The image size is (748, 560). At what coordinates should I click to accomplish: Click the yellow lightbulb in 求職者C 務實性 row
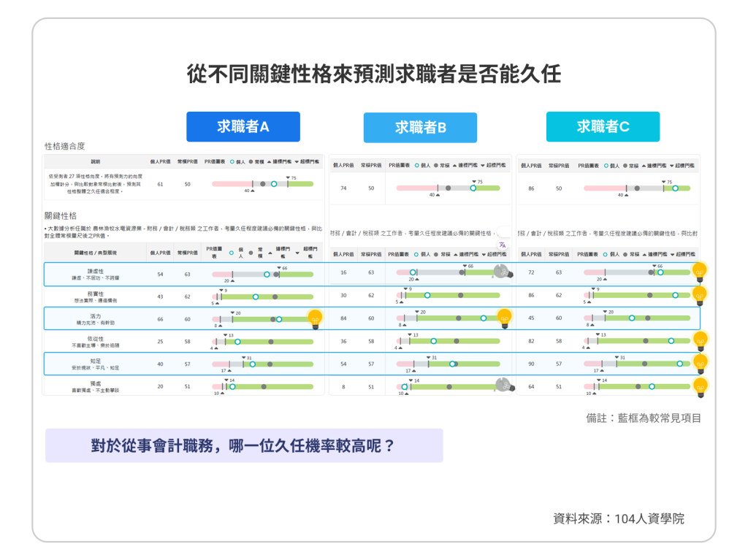tap(700, 295)
